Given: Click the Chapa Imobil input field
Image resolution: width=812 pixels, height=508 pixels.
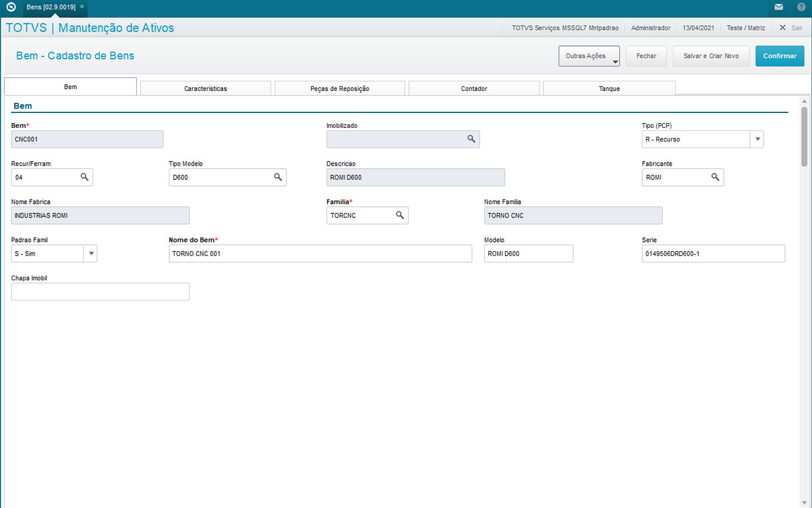Looking at the screenshot, I should (100, 292).
